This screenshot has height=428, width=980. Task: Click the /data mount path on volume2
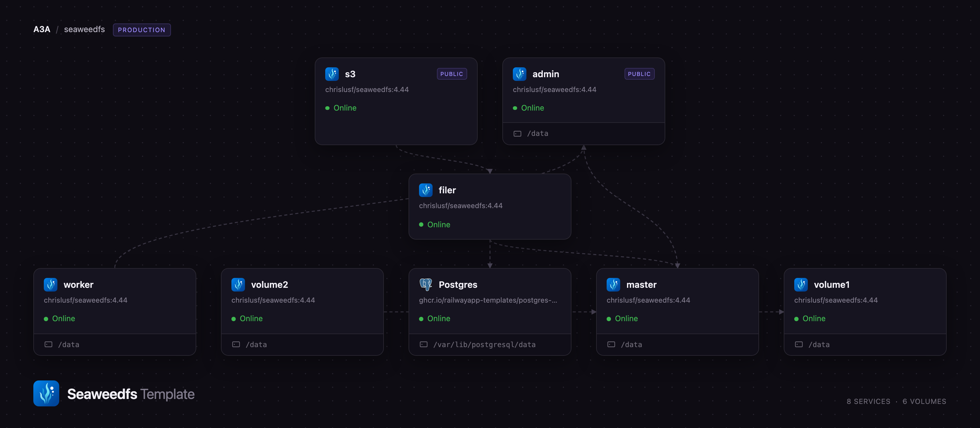tap(256, 345)
